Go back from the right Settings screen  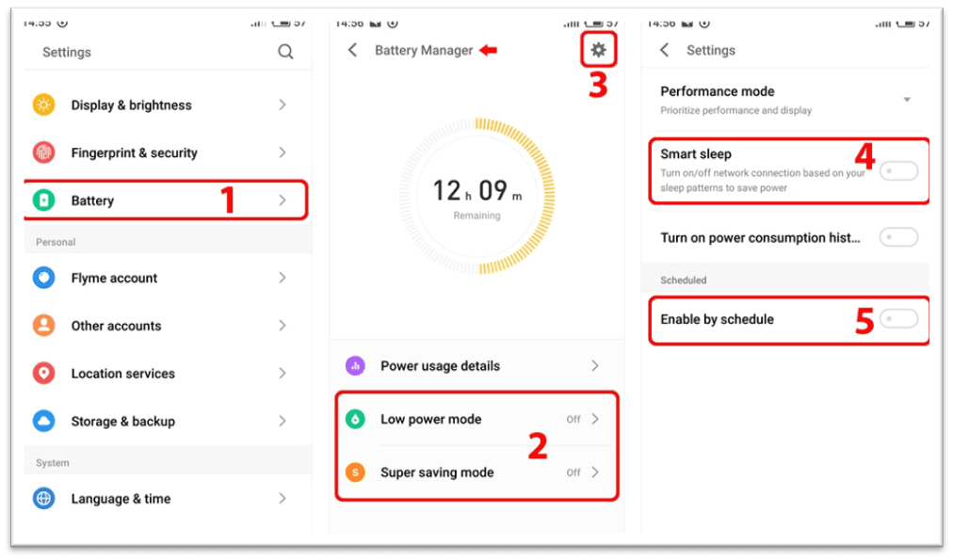(665, 50)
